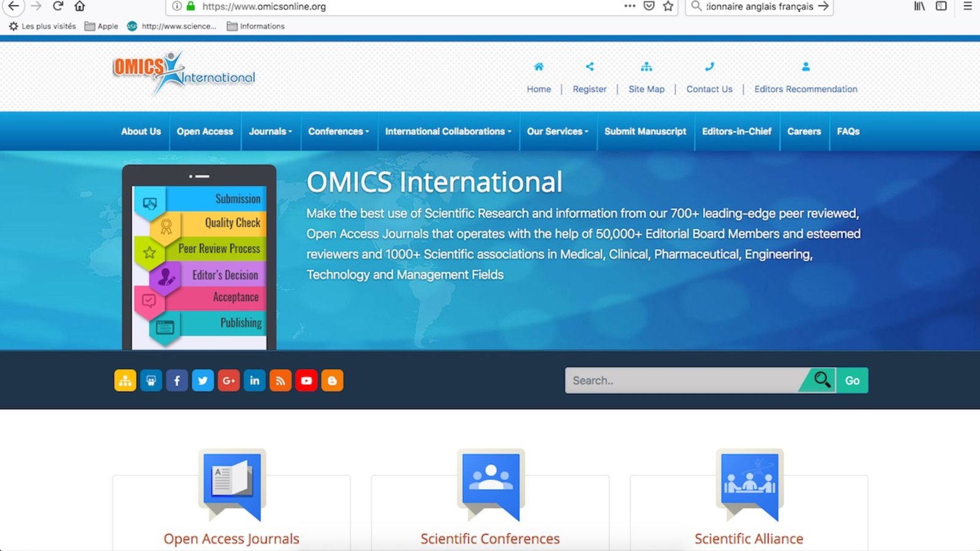
Task: Open the Library icon in browser toolbar
Action: (x=919, y=6)
